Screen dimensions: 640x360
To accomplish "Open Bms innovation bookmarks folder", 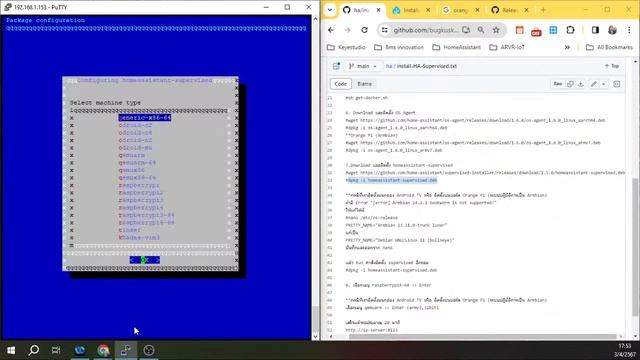I will [399, 47].
